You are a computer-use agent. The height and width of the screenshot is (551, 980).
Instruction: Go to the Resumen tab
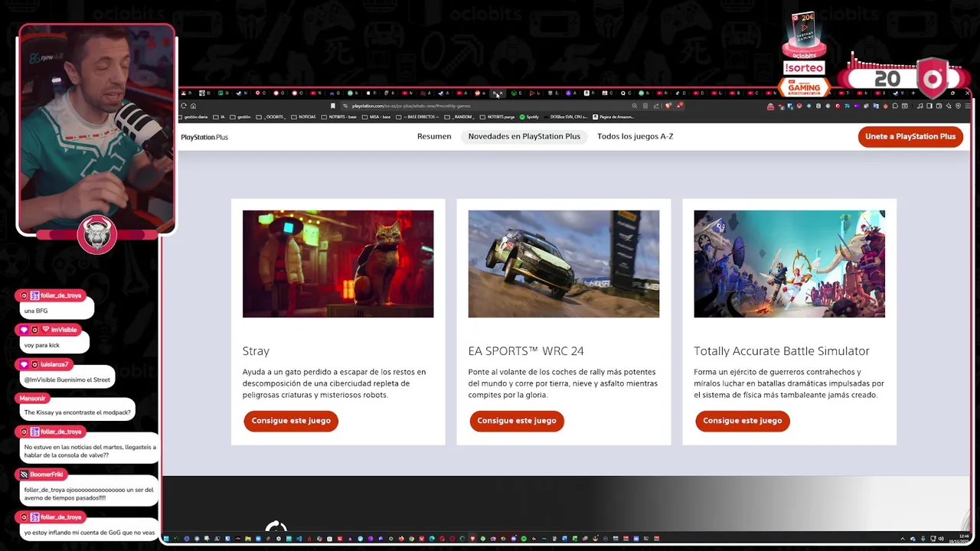[x=434, y=136]
